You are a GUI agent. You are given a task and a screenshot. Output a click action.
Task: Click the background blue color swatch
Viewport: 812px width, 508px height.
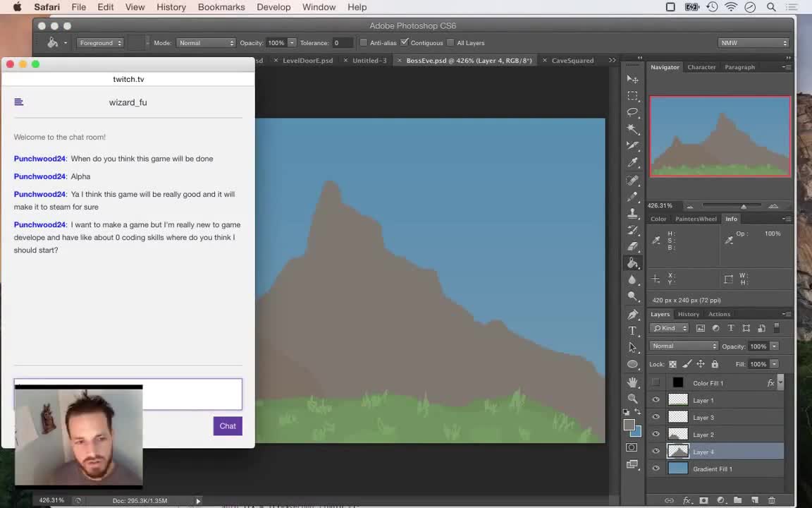click(x=637, y=433)
